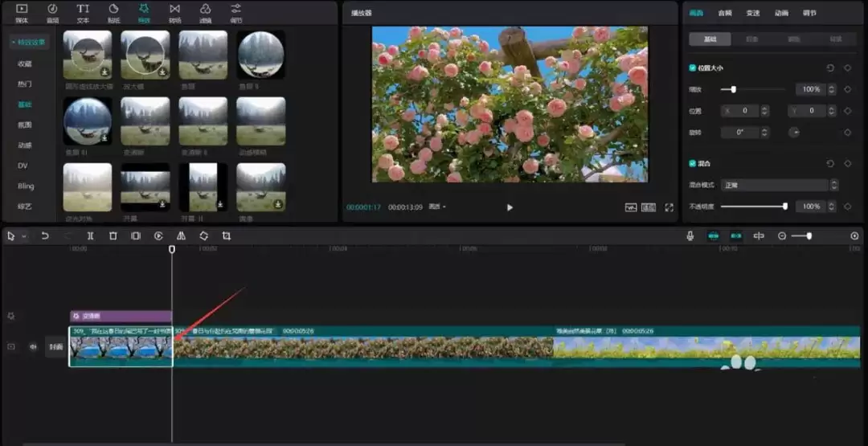Expand the selection tool dropdown arrow in timeline
868x446 pixels.
[24, 236]
